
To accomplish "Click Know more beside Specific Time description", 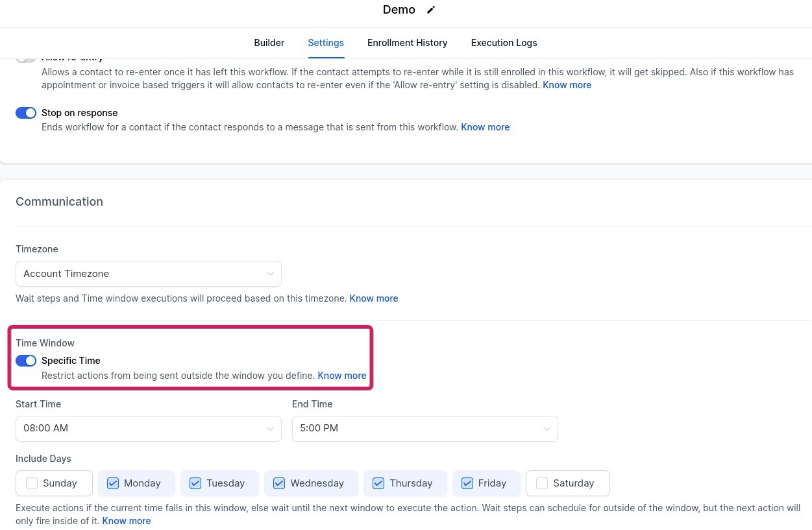I will [x=342, y=376].
